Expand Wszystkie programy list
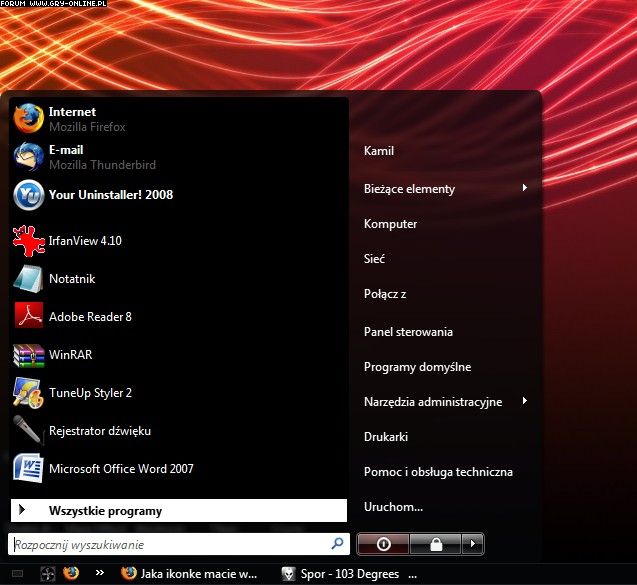The width and height of the screenshot is (637, 585). [x=105, y=511]
